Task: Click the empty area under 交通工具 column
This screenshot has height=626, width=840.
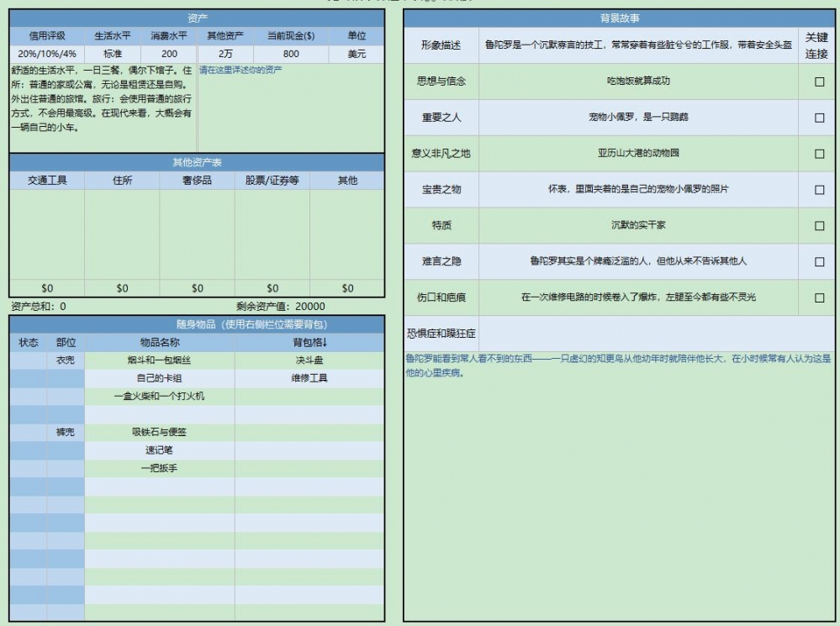Action: (x=47, y=234)
